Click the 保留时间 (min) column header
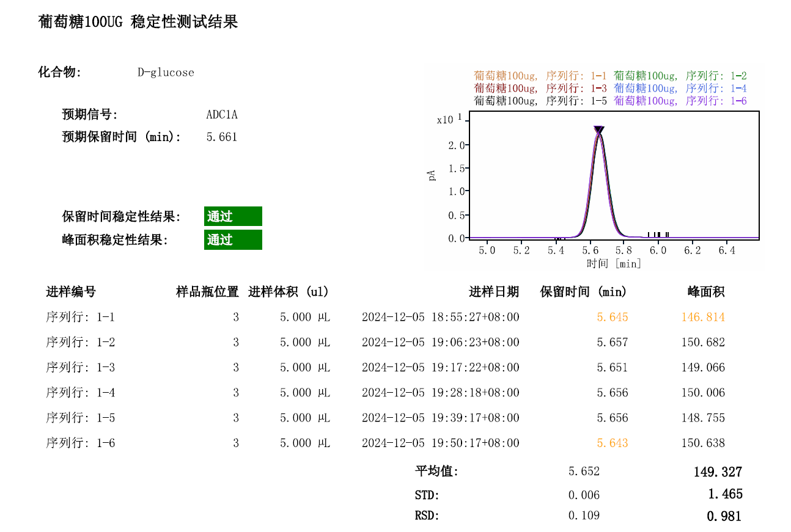The image size is (791, 532). tap(584, 292)
